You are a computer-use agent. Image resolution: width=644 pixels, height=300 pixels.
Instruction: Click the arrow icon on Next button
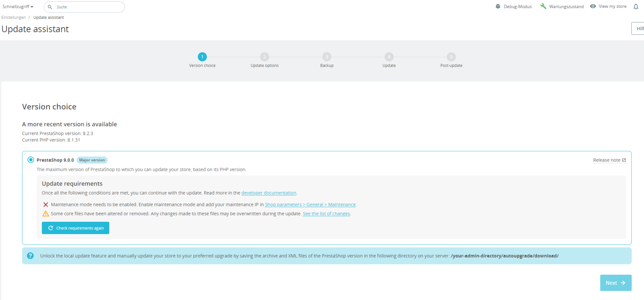click(x=623, y=283)
